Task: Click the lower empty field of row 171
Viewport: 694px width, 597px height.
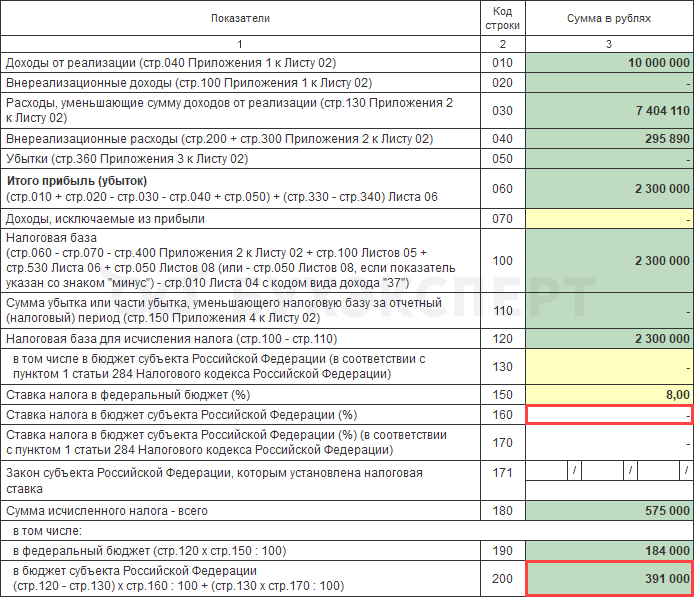Action: point(609,491)
